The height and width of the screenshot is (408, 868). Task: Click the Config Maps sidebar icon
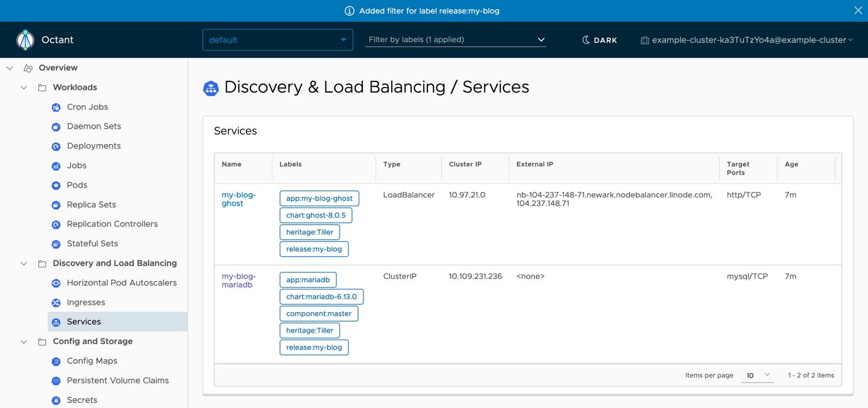pyautogui.click(x=56, y=361)
